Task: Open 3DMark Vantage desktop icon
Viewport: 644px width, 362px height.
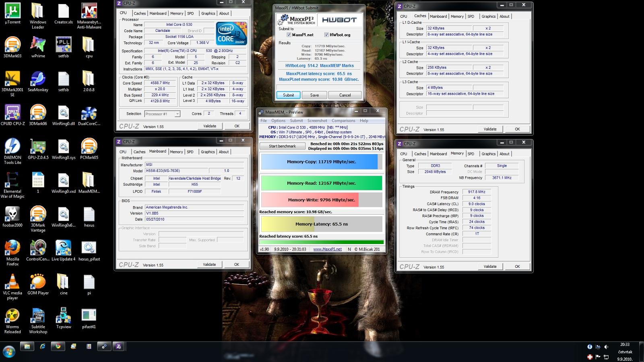Action: pyautogui.click(x=38, y=219)
